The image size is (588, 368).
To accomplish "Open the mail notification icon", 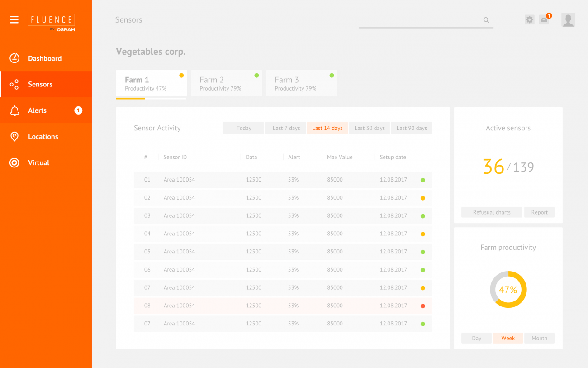I will pyautogui.click(x=544, y=20).
